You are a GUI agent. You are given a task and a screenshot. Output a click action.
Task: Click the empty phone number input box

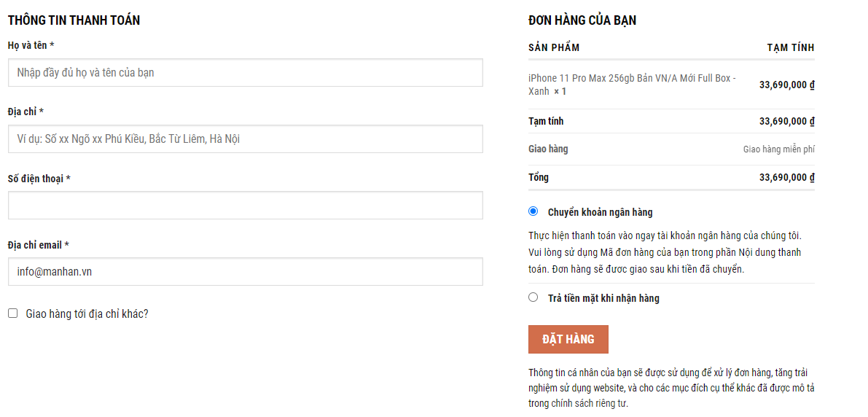point(245,206)
